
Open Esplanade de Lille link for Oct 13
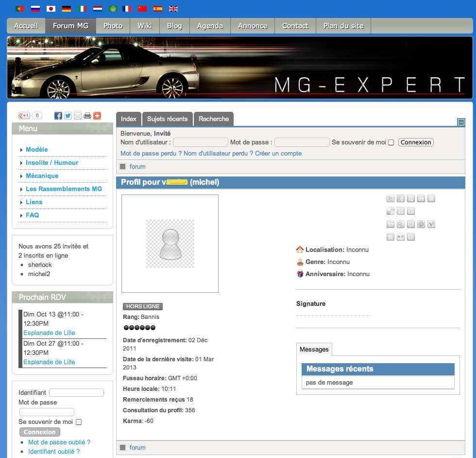(x=49, y=333)
